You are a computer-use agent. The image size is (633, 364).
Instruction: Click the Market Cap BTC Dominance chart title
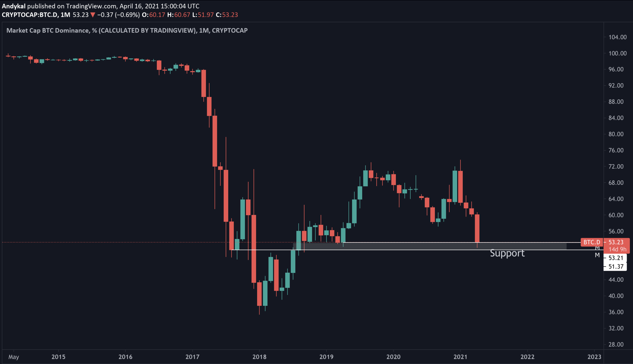[127, 31]
